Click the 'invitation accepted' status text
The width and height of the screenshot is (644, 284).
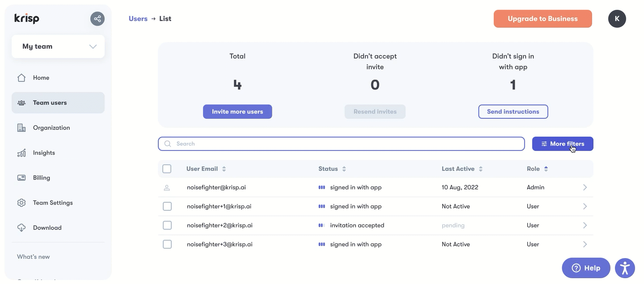[357, 226]
